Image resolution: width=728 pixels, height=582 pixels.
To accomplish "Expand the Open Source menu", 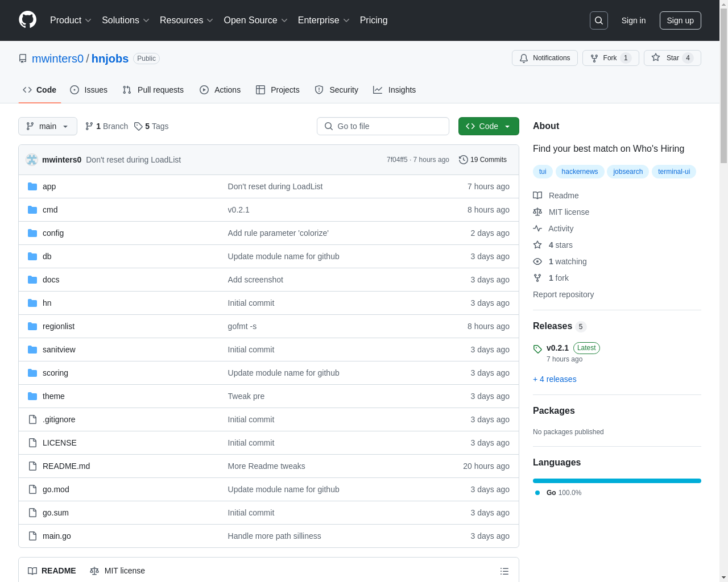I will (256, 20).
